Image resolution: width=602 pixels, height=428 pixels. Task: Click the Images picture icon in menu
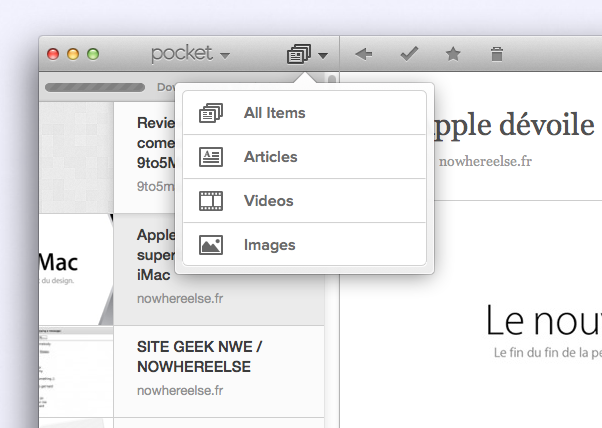point(211,245)
